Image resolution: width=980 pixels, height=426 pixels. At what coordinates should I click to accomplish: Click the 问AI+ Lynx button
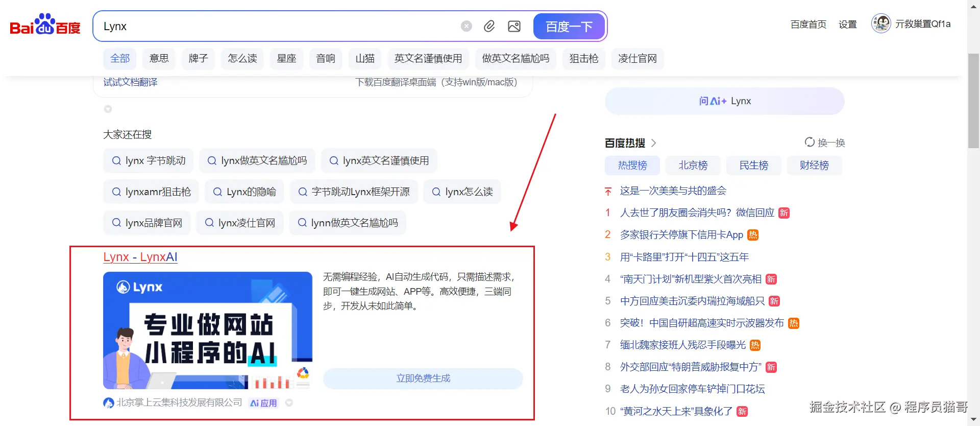(x=725, y=101)
